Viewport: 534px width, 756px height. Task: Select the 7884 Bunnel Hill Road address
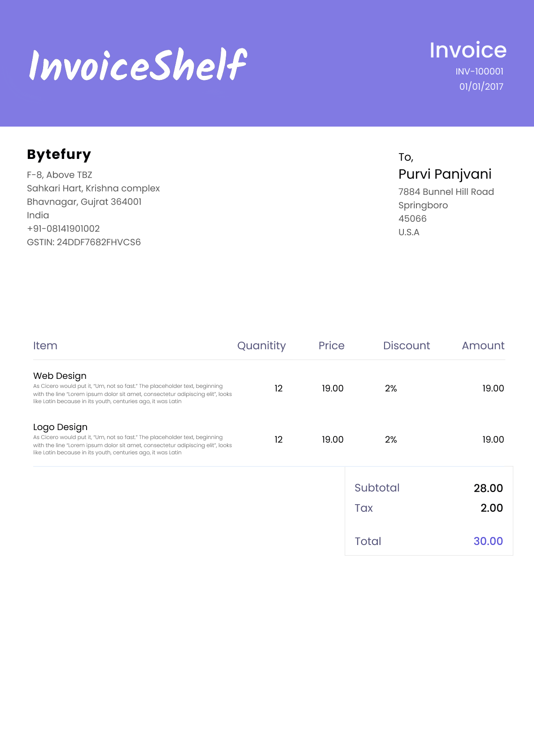tap(446, 192)
